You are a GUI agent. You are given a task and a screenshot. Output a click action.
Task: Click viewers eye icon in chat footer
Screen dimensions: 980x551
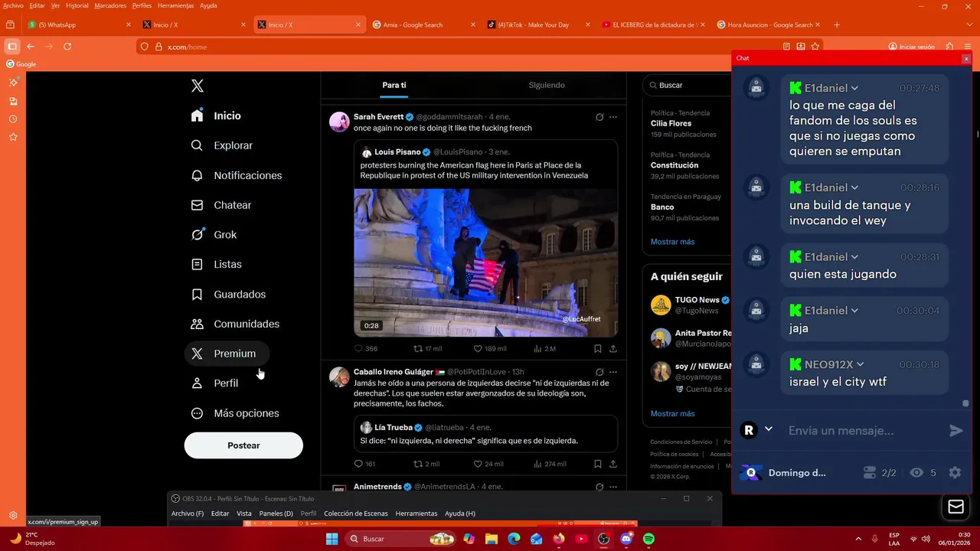(916, 473)
